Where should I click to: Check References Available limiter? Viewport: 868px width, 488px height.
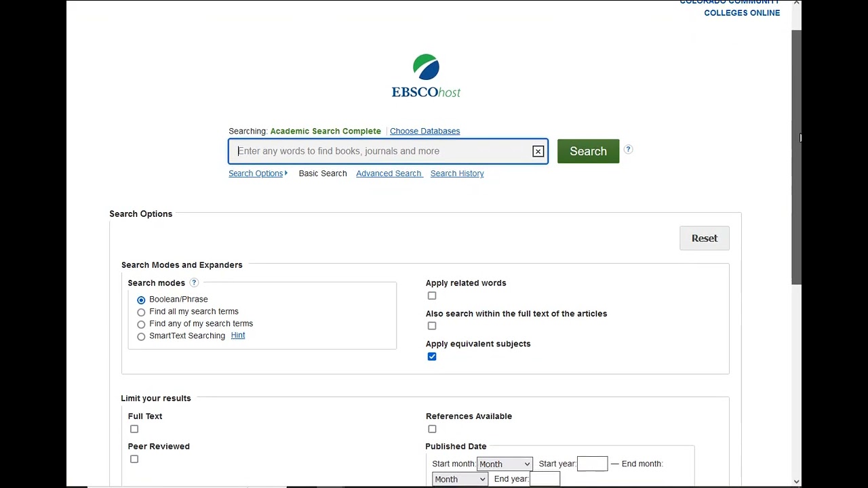pos(432,429)
